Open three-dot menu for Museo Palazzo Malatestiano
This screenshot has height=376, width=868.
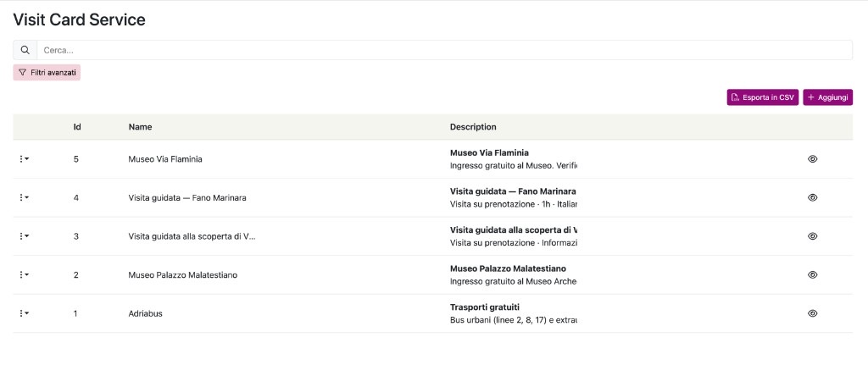pos(24,275)
